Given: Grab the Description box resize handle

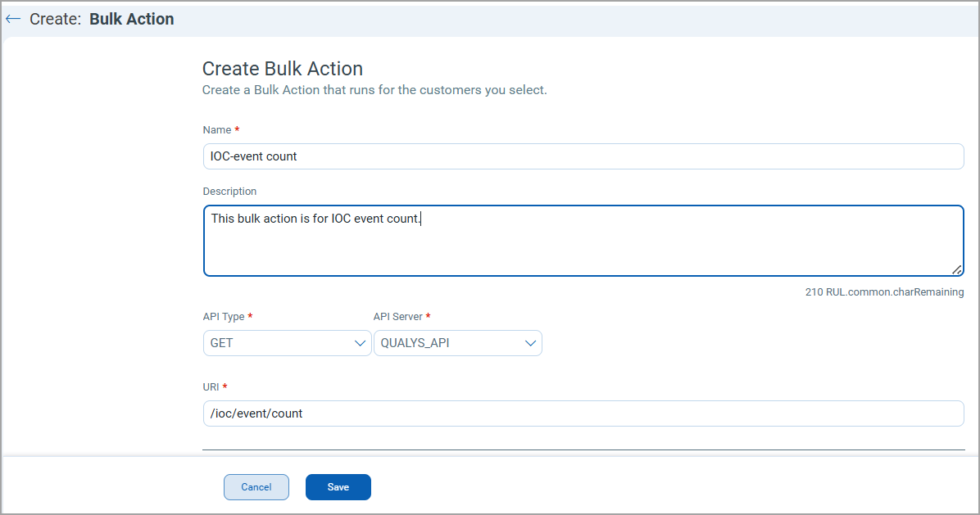Looking at the screenshot, I should 957,269.
